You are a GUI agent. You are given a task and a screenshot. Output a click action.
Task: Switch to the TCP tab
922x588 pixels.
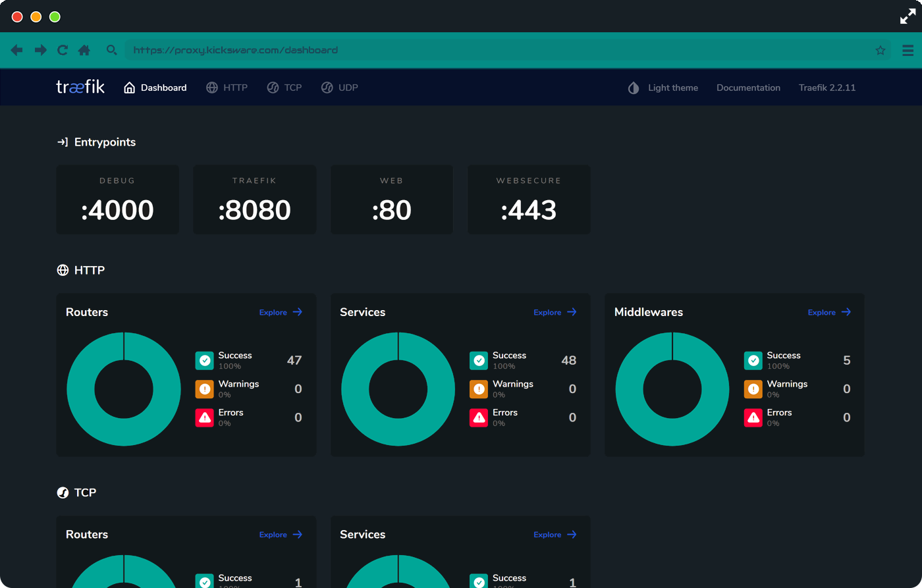pos(285,88)
